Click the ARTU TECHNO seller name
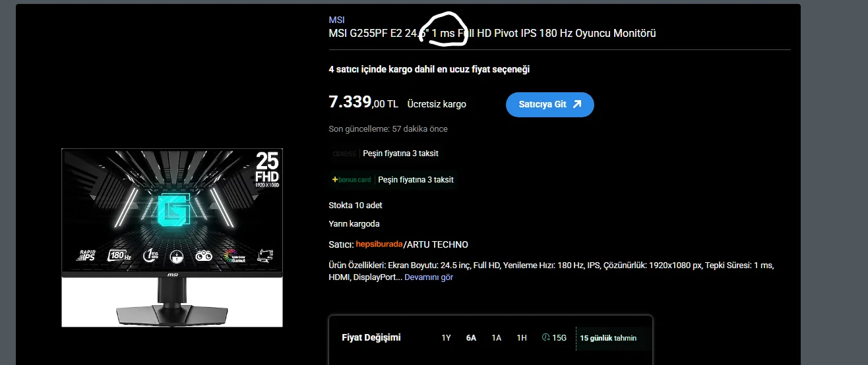 coord(437,244)
